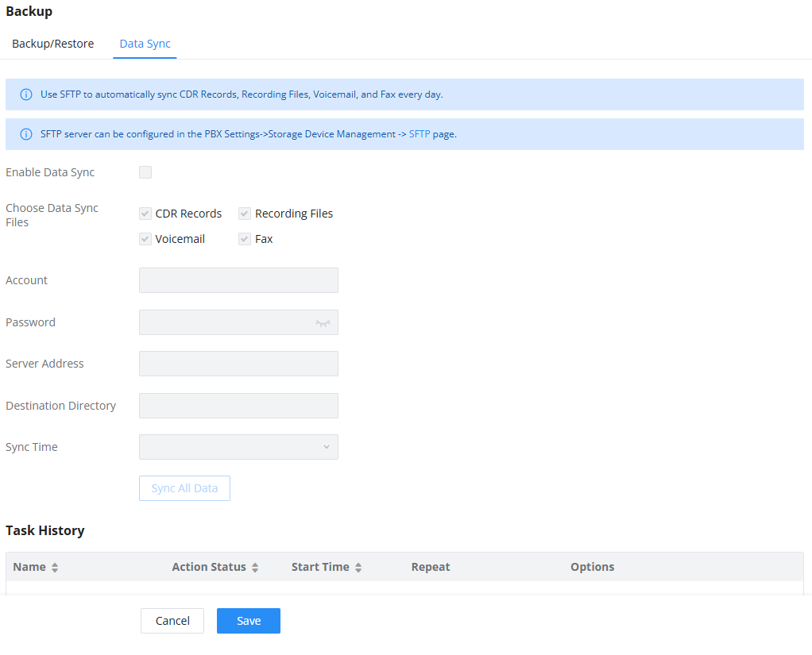Sort Task History by Name arrows
Viewport: 812px width, 655px height.
54,568
